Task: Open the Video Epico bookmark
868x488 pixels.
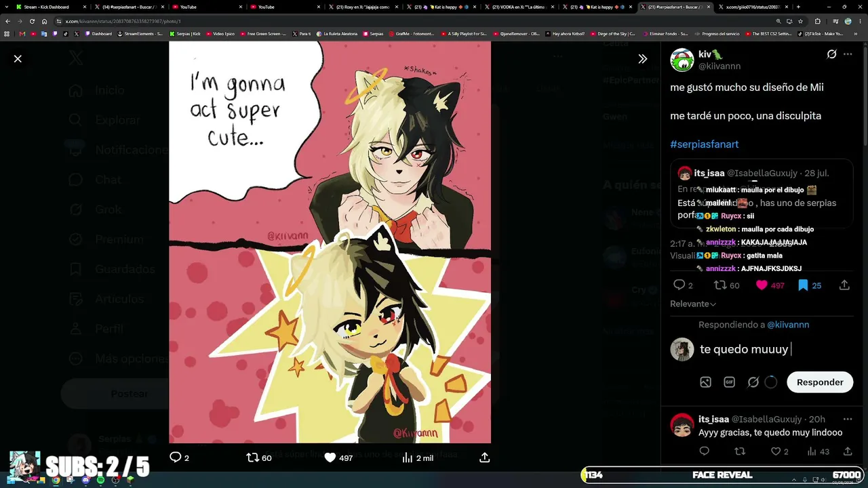Action: 220,33
